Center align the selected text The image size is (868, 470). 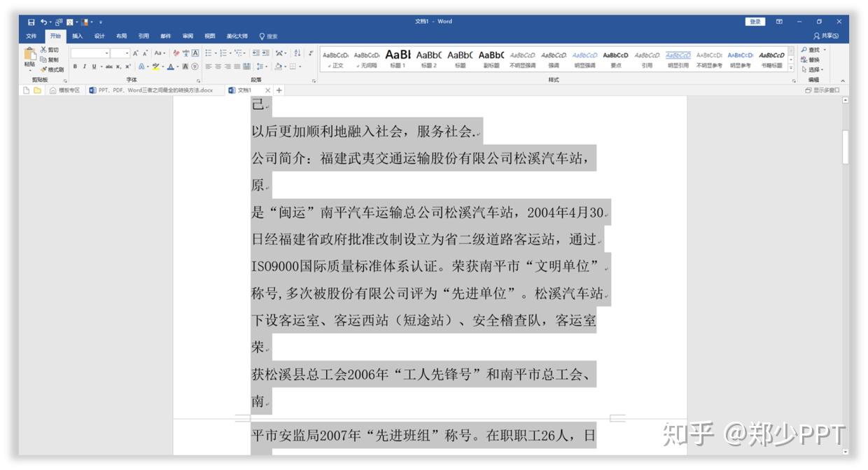pyautogui.click(x=218, y=67)
